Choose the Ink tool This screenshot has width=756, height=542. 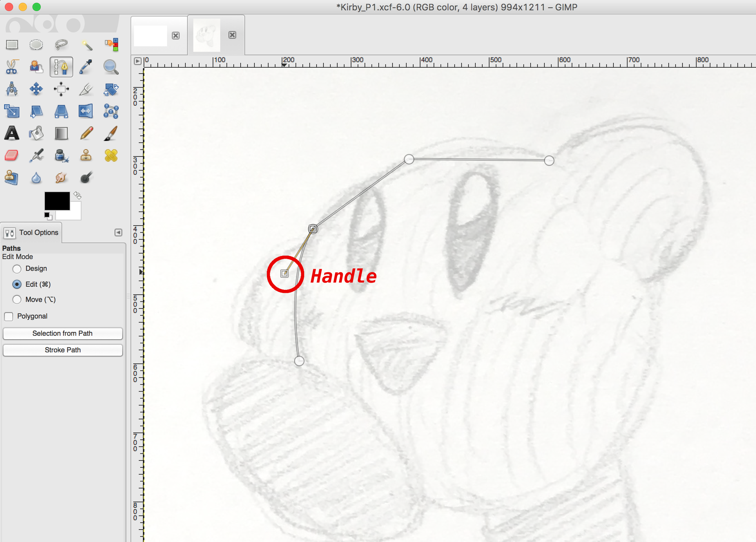[x=61, y=155]
